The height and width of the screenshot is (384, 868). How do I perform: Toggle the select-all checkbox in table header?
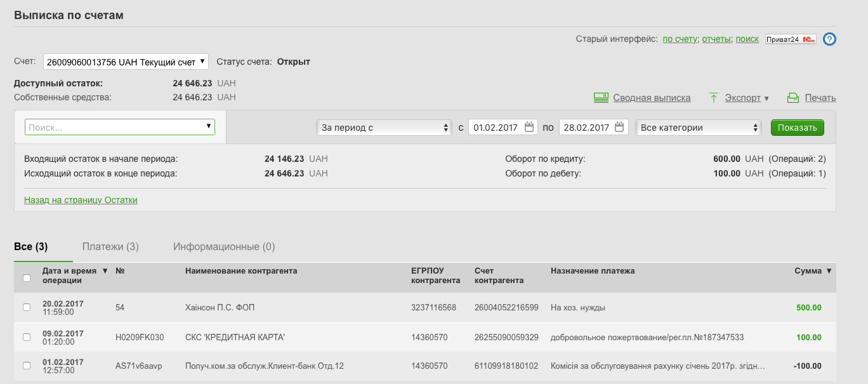(x=27, y=277)
